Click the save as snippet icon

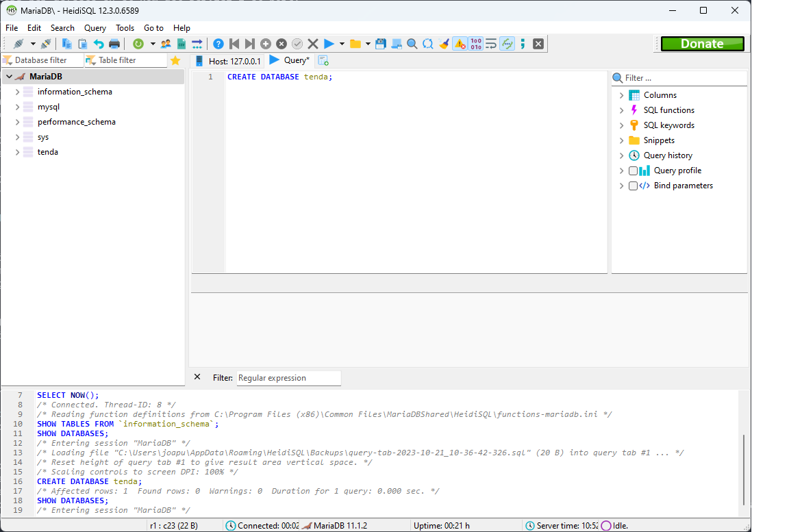(x=397, y=44)
